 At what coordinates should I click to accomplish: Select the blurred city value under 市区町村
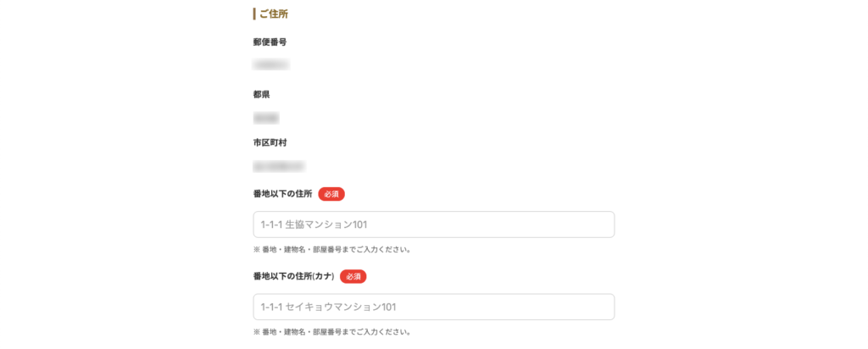(x=279, y=165)
